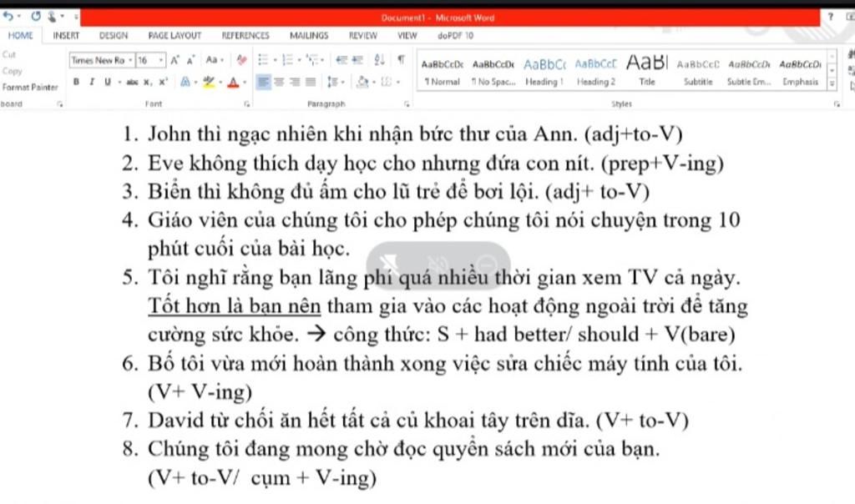Switch to the VIEW tab
This screenshot has width=855, height=504.
(407, 35)
